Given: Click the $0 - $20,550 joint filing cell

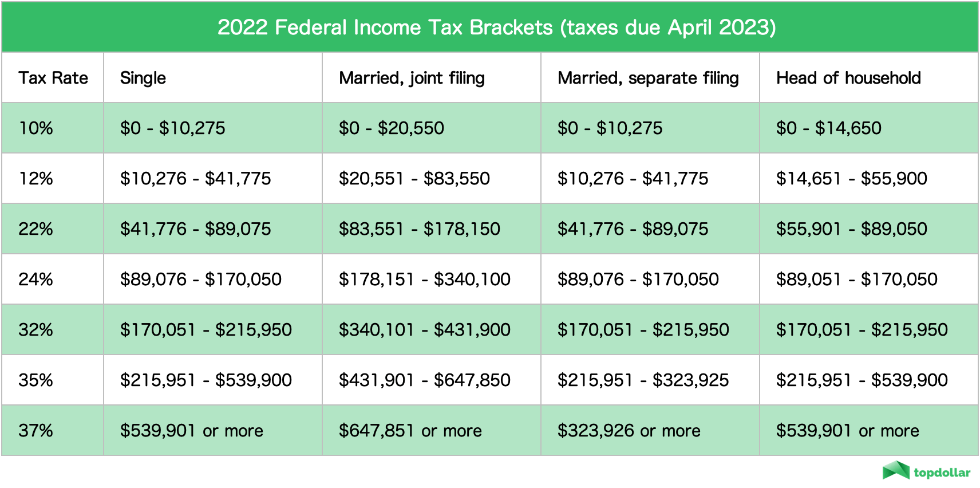Looking at the screenshot, I should pos(392,128).
